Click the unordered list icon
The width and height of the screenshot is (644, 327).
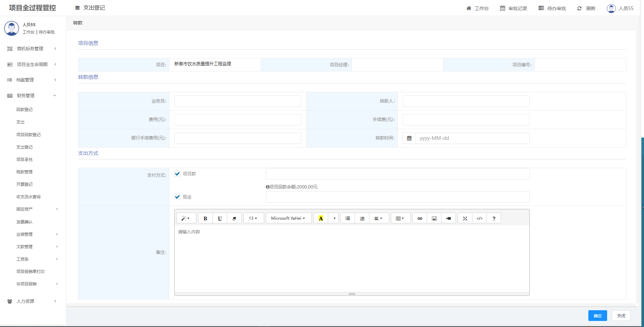(348, 218)
